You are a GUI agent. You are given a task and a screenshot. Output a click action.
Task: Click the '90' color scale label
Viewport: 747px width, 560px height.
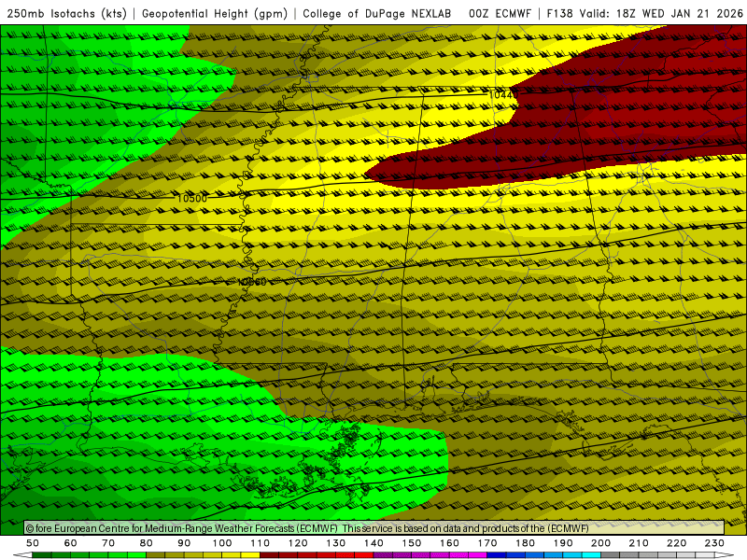pos(184,543)
